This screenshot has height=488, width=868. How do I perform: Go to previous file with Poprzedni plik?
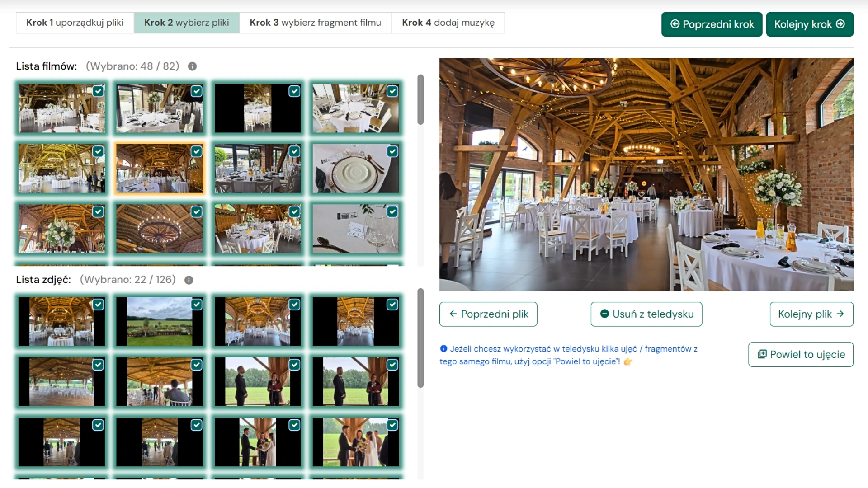488,314
